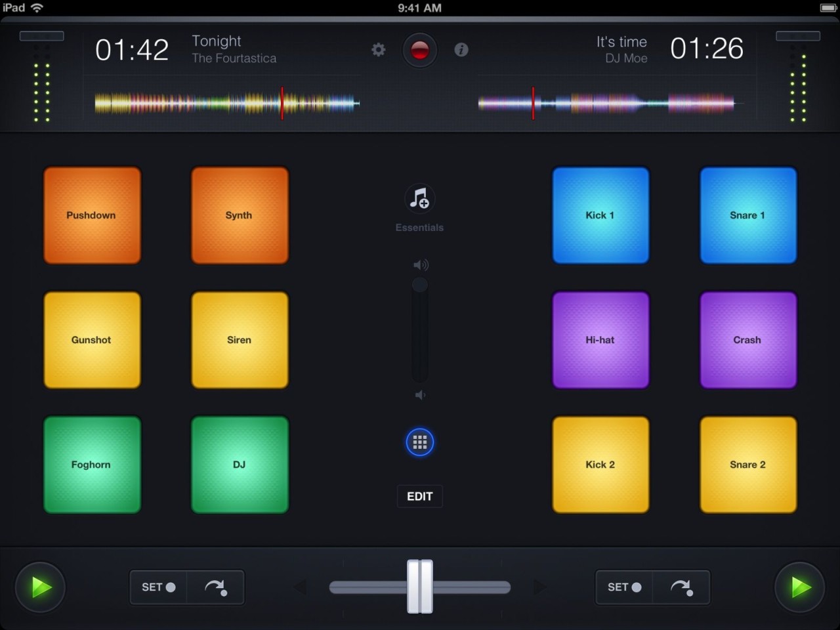This screenshot has height=630, width=840.
Task: Open the blue sampler grid selector icon
Action: [x=419, y=442]
